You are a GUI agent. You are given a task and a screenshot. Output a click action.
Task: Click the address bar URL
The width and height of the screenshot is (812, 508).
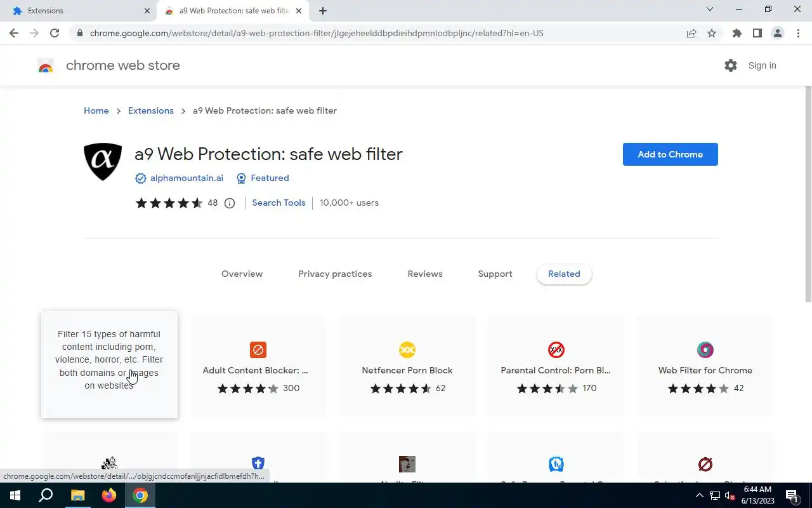317,33
